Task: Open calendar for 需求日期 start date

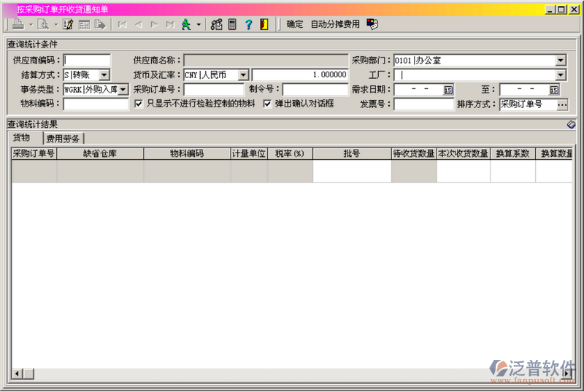Action: [x=448, y=90]
